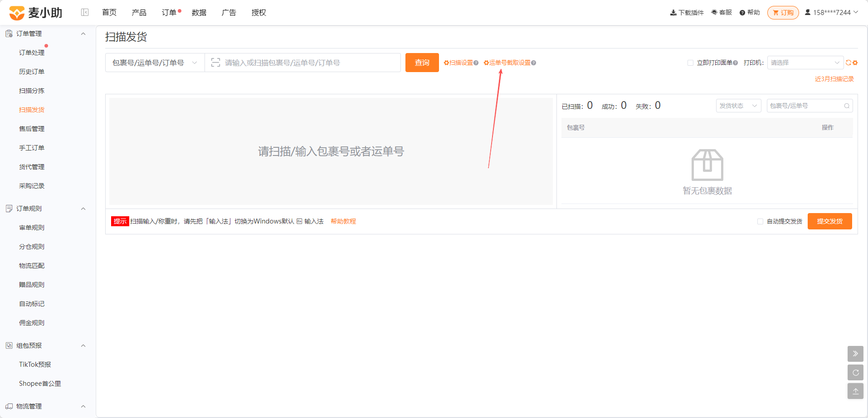
Task: Click the 麦小助 logo
Action: [x=35, y=13]
